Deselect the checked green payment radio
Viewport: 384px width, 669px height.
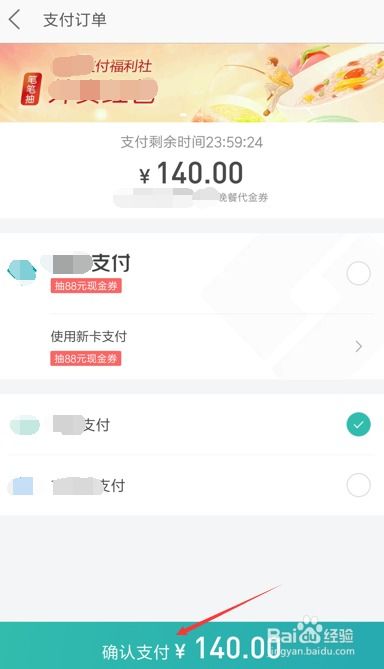[358, 425]
